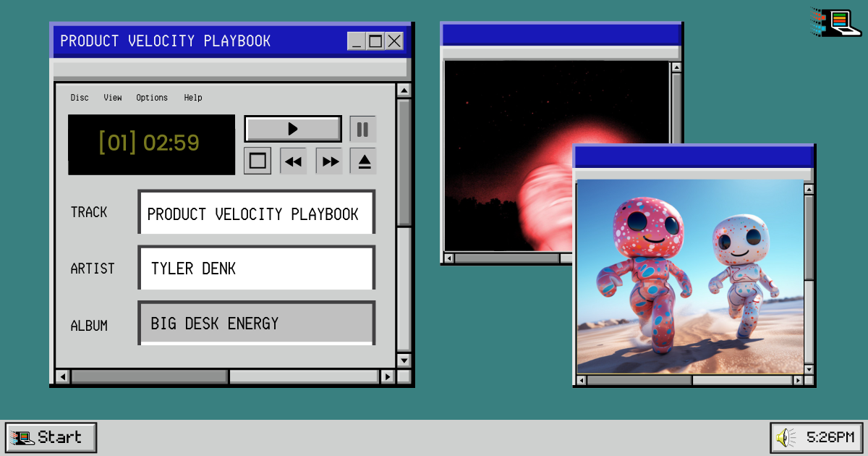868x456 pixels.
Task: Click up arrow in red planet window scrollbar
Action: coord(676,67)
